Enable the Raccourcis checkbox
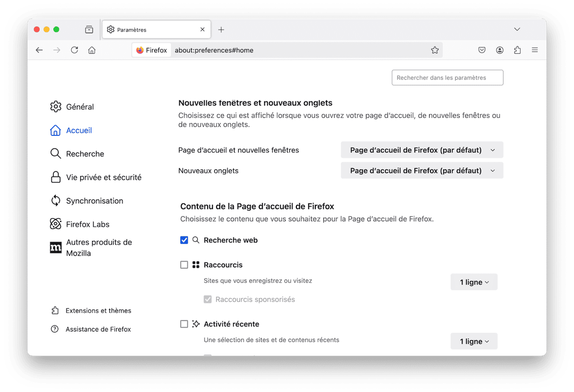 click(x=184, y=265)
